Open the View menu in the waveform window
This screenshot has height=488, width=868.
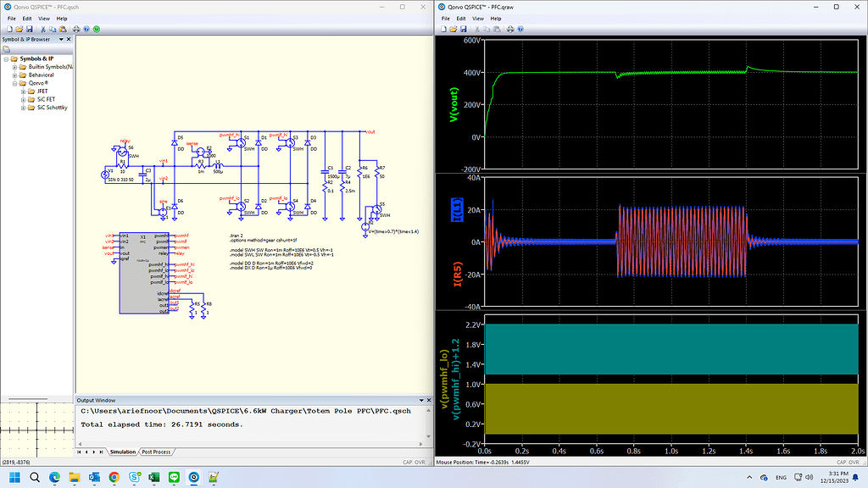coord(477,18)
